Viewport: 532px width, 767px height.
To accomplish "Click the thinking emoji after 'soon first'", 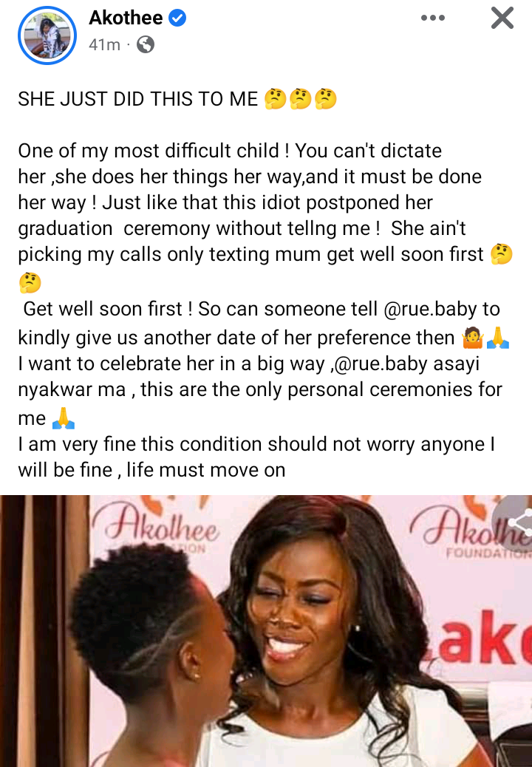I will coord(501,255).
